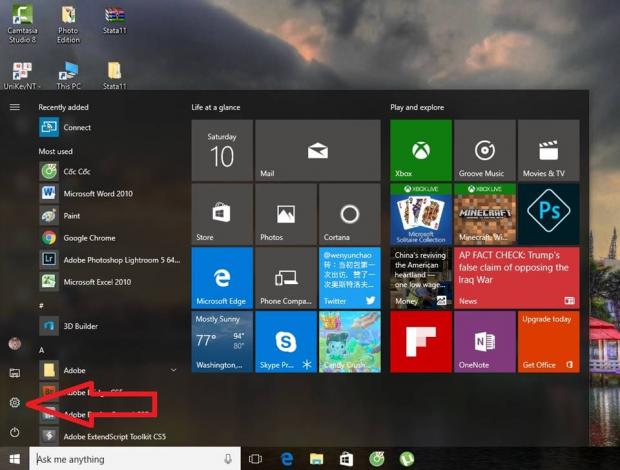
Task: Open the Mail tile
Action: click(x=317, y=150)
